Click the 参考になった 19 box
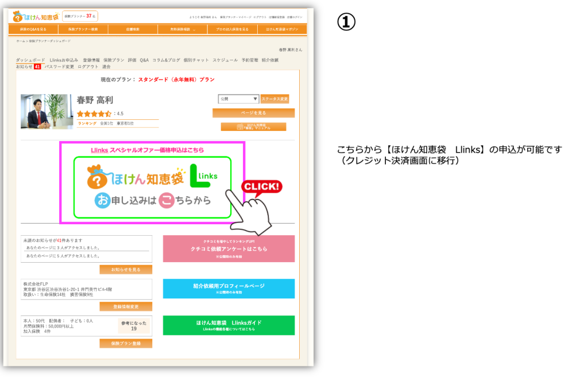This screenshot has width=588, height=378. (134, 326)
